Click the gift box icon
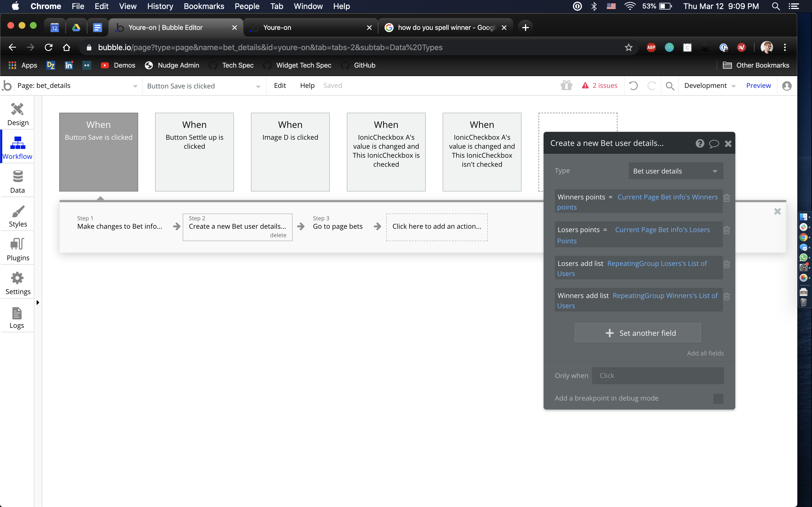The image size is (812, 507). point(566,86)
